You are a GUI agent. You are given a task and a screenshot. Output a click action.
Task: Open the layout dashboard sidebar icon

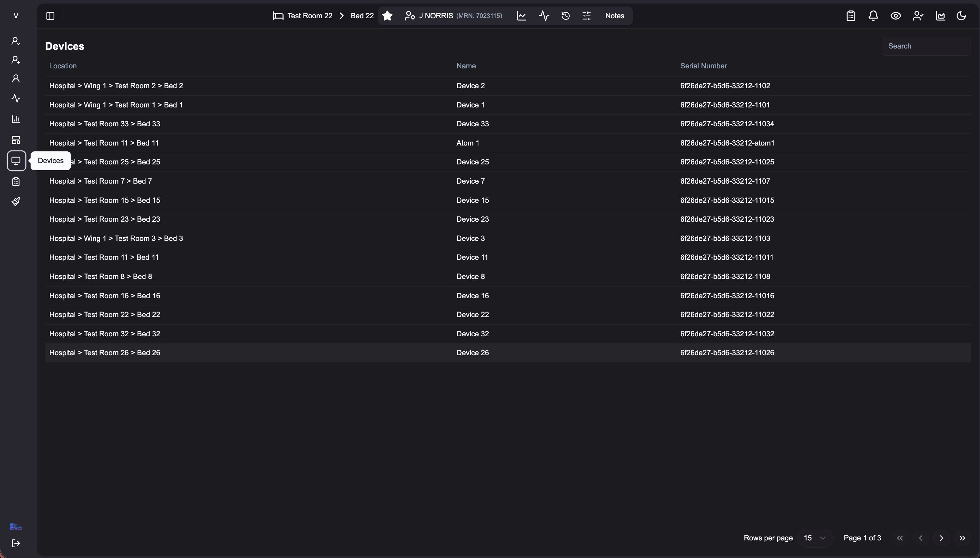click(16, 140)
